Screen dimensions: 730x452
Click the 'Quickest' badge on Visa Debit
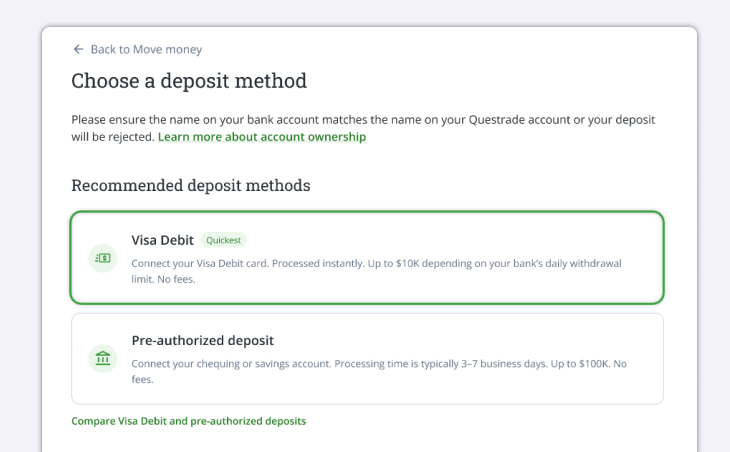coord(223,240)
